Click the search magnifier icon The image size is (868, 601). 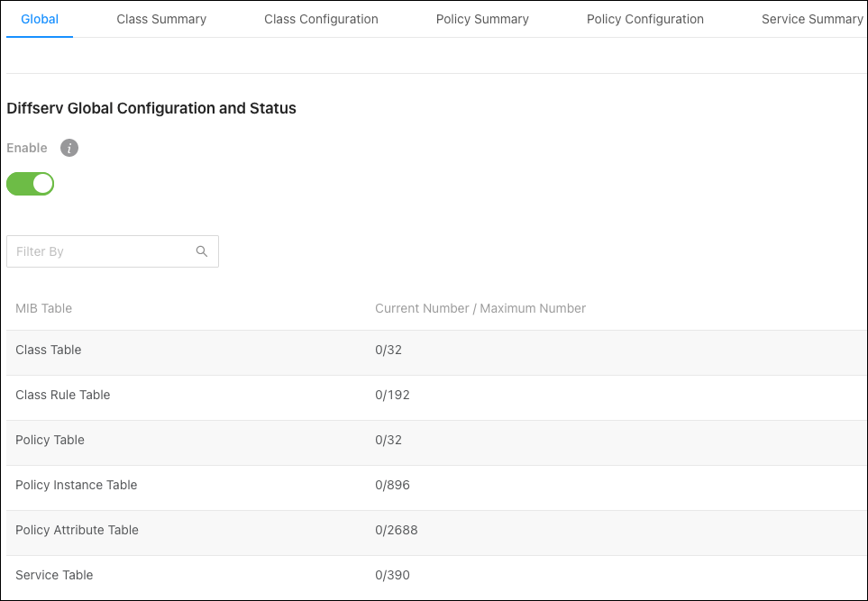pos(202,251)
